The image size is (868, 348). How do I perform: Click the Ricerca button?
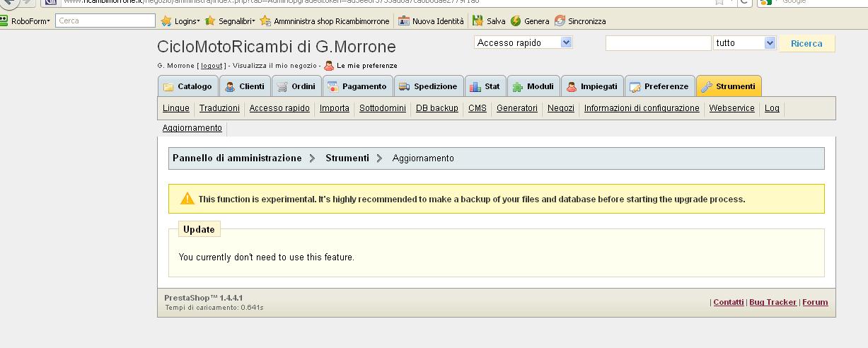[806, 44]
